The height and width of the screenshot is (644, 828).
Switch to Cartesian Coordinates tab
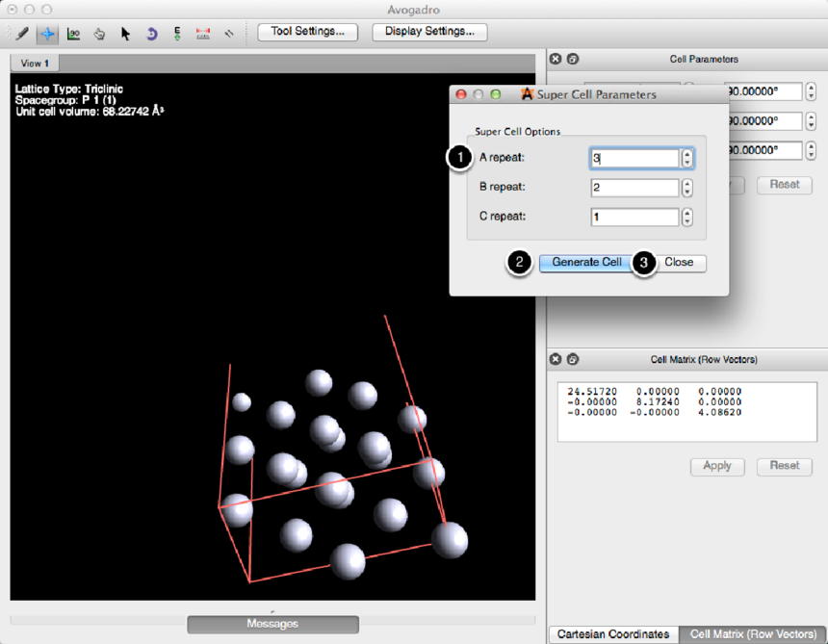pyautogui.click(x=613, y=634)
